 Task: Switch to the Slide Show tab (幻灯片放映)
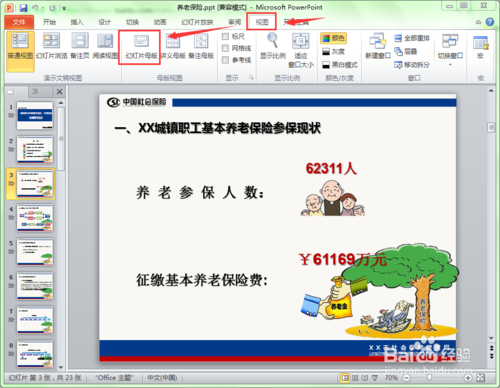[x=197, y=22]
